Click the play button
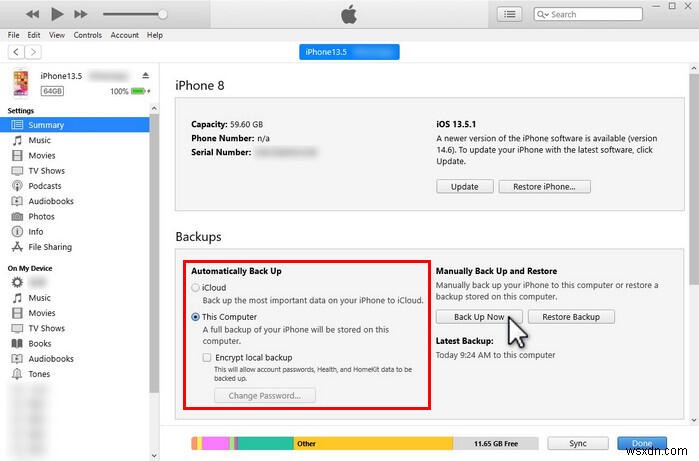 (x=57, y=14)
